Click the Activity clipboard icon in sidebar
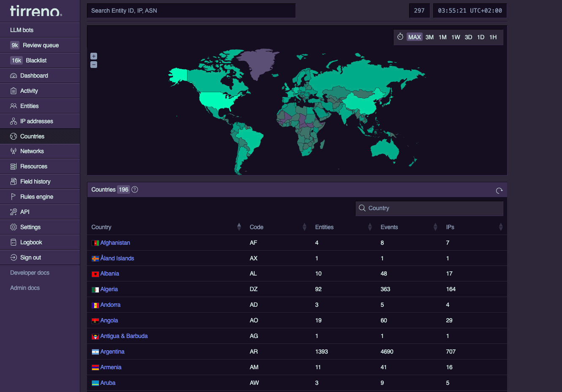This screenshot has width=562, height=392. pos(14,91)
